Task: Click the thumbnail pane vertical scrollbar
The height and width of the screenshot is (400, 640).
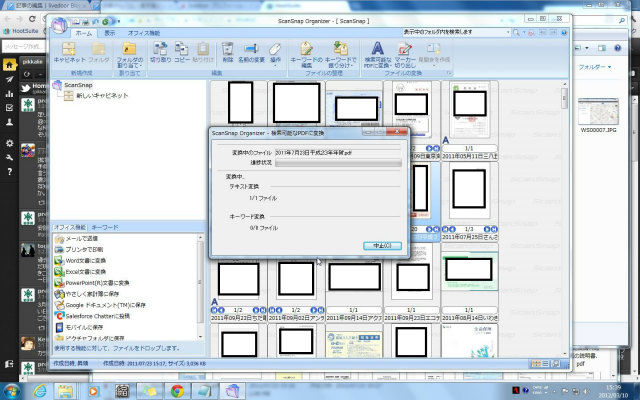Action: pos(564,218)
